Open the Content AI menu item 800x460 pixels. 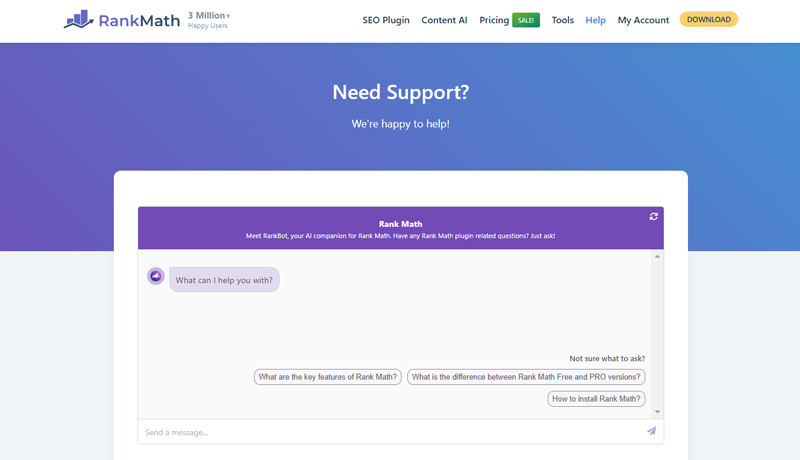444,20
